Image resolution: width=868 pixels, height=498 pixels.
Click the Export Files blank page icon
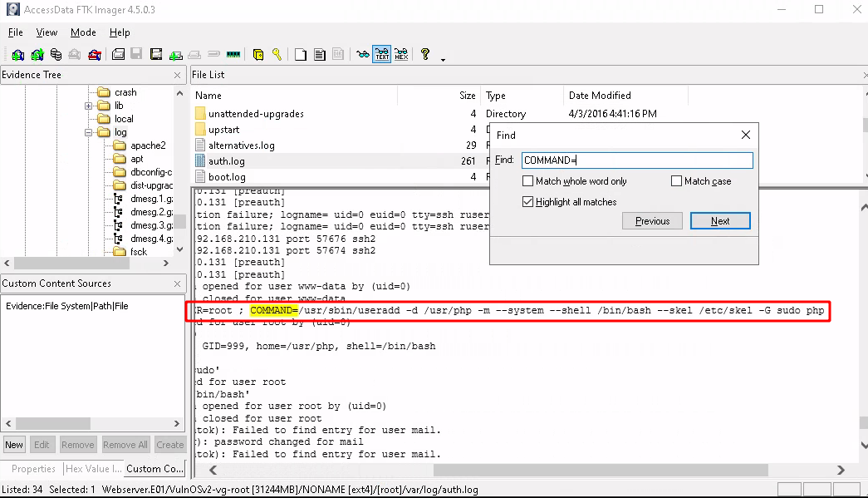[x=301, y=54]
